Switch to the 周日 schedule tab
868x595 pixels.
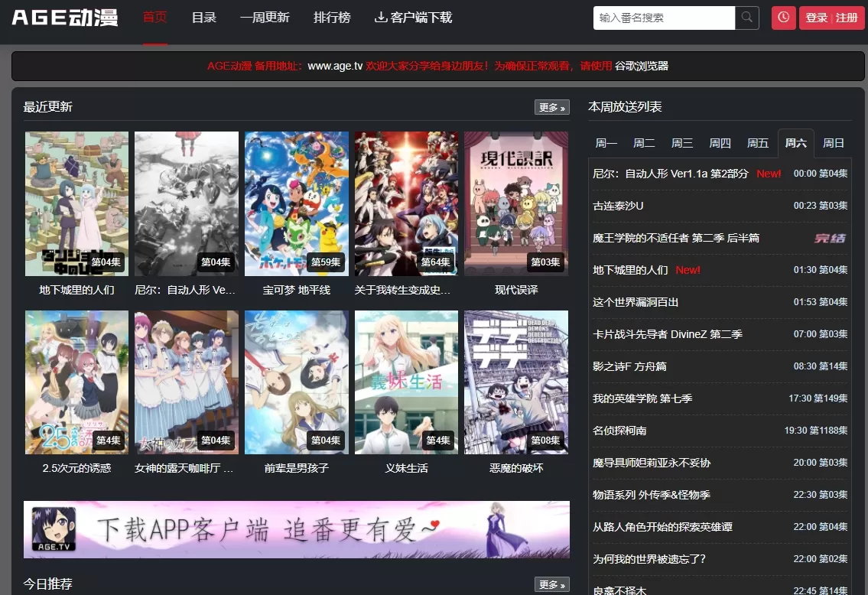833,143
